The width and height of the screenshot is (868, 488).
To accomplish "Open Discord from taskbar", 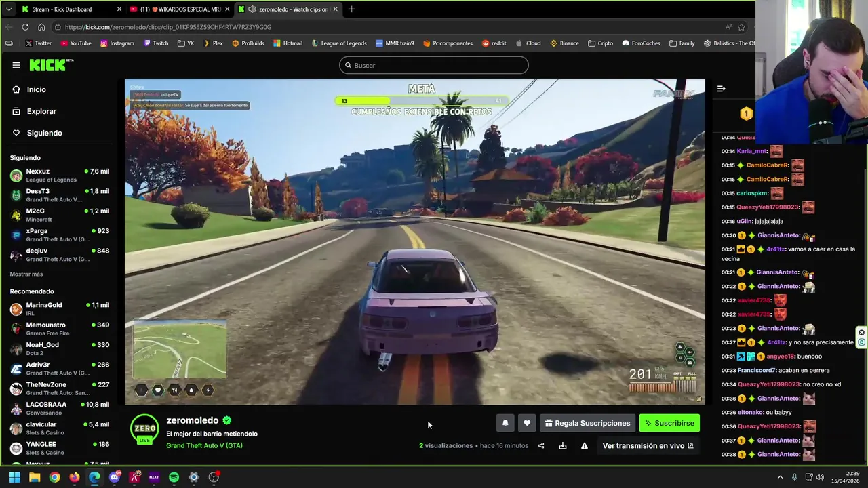I will click(x=114, y=477).
